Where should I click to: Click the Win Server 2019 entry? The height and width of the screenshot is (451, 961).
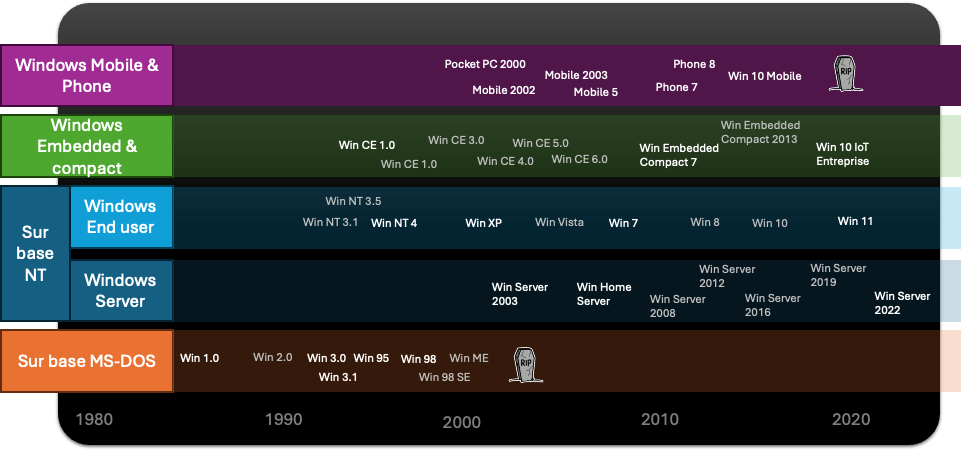click(838, 275)
